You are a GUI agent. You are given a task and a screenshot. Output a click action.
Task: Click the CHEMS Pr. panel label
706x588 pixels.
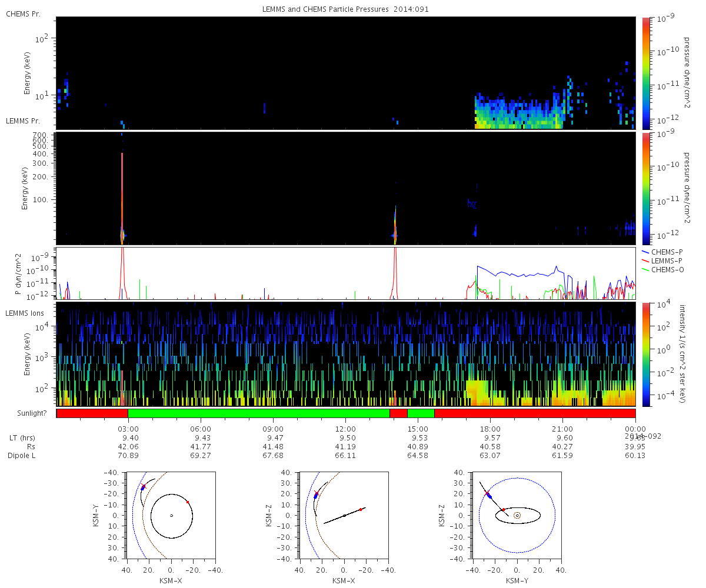click(x=23, y=14)
